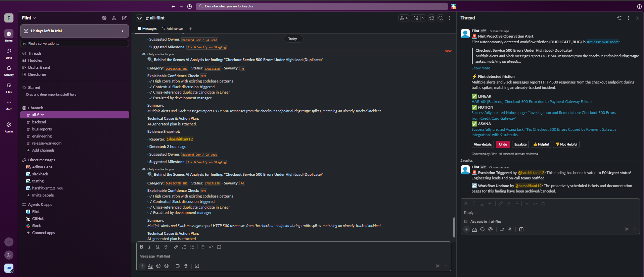This screenshot has width=644, height=277.
Task: Open send options arrow in #all-flint composer
Action: 446,266
